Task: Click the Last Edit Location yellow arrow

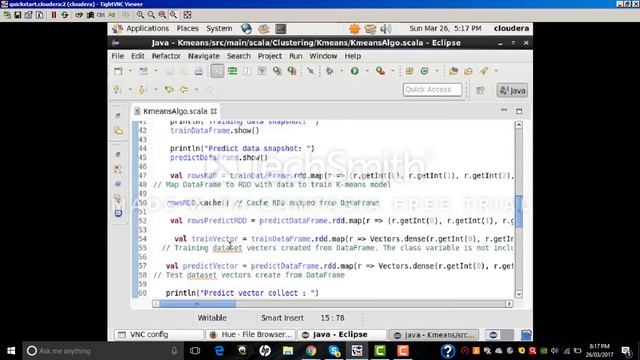Action: click(169, 89)
